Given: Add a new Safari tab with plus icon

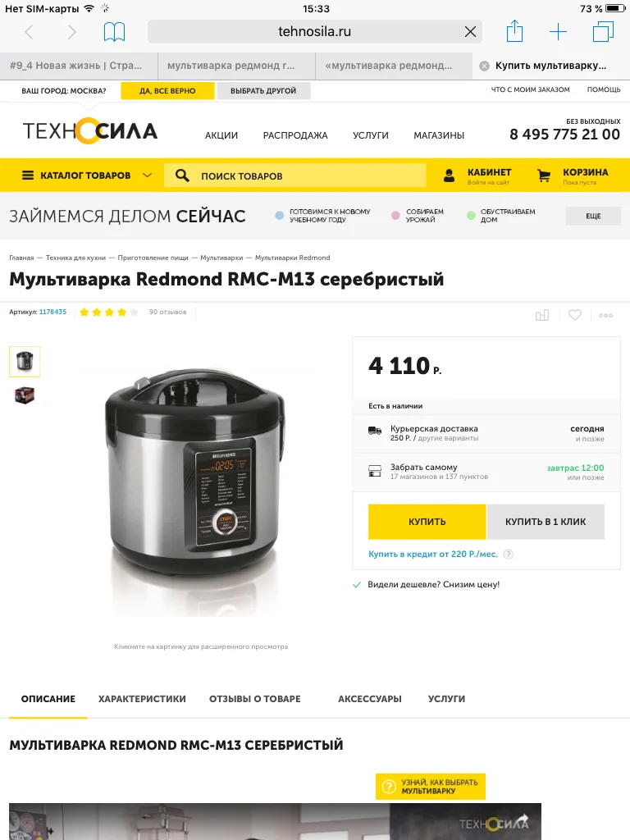Looking at the screenshot, I should pyautogui.click(x=558, y=32).
